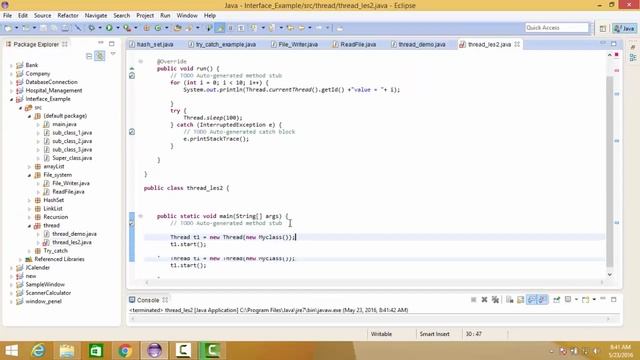Expand the Bank project
Screen dimensions: 640x360
click(11, 65)
